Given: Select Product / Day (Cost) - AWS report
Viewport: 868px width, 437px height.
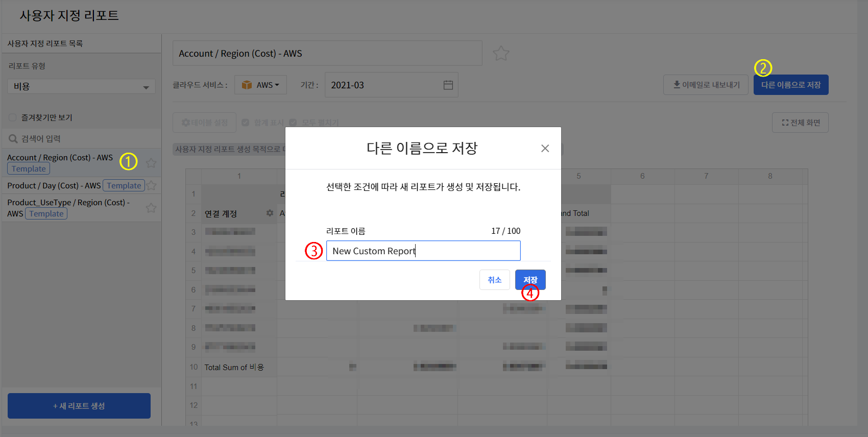Looking at the screenshot, I should [x=54, y=186].
